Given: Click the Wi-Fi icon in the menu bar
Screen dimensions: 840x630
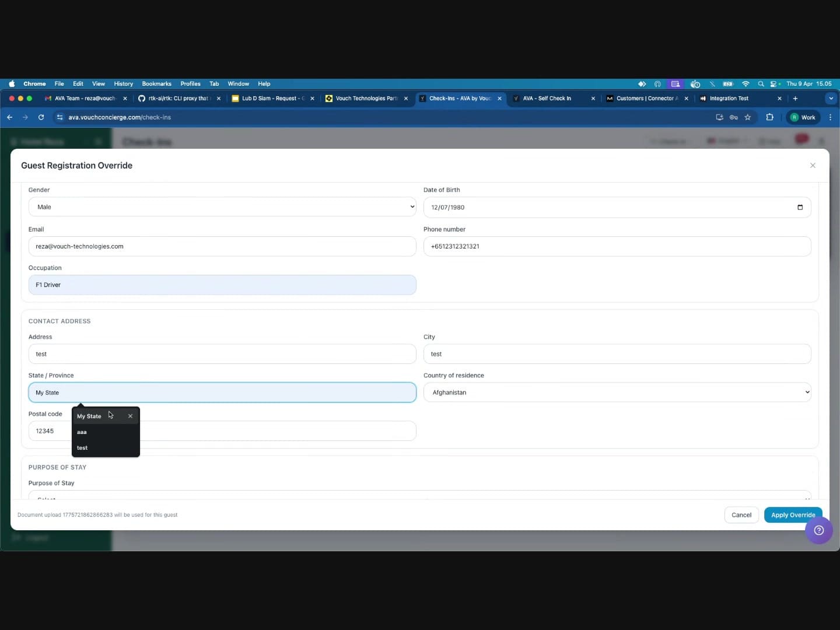Looking at the screenshot, I should click(746, 84).
